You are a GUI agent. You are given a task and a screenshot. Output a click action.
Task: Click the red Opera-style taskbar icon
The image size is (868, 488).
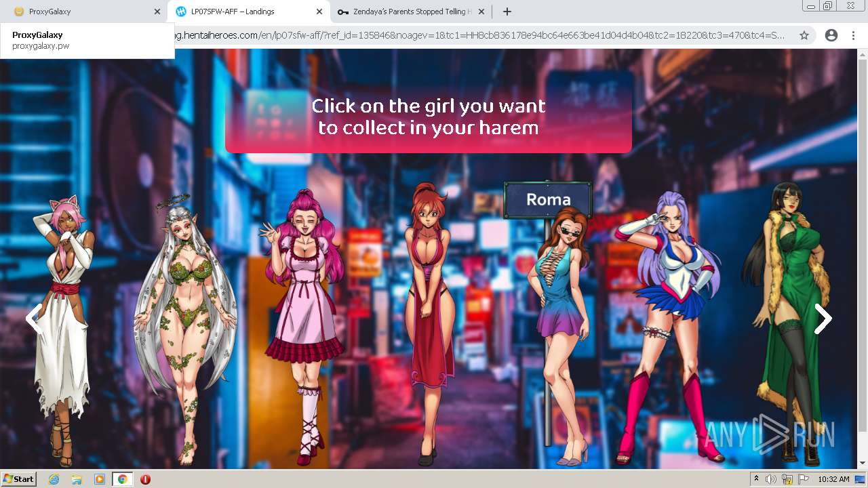coord(145,479)
